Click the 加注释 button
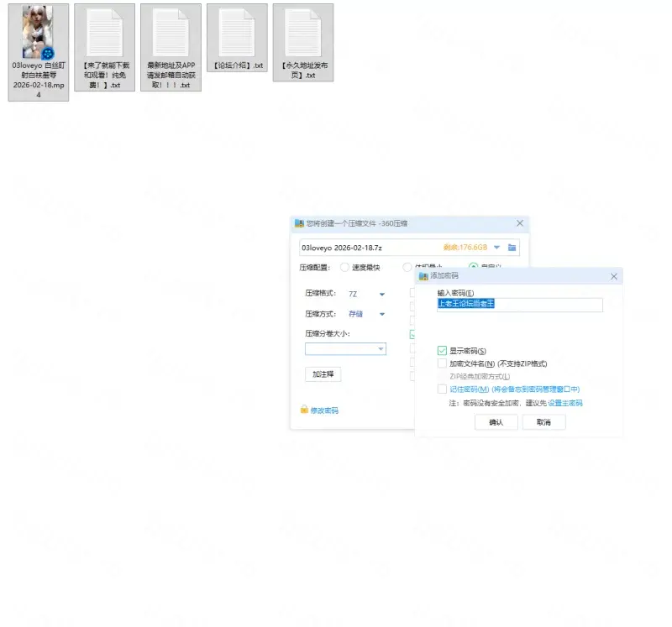The image size is (672, 627). (x=323, y=374)
